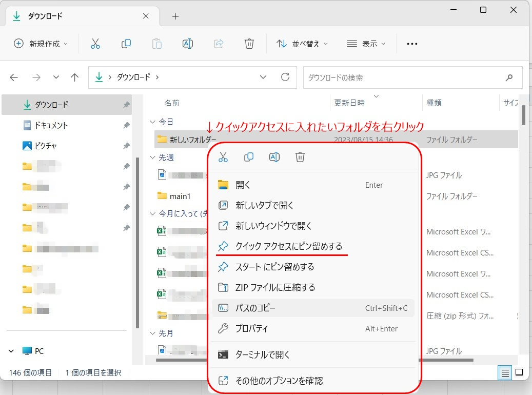The height and width of the screenshot is (395, 532).
Task: Click the Rename icon in the context menu
Action: point(274,157)
